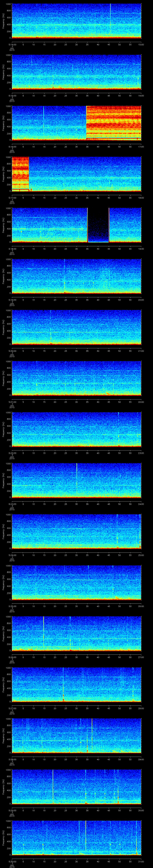Click the 5:30:00 time axis label
Image resolution: width=153 pixels, height=868 pixels.
coord(12,861)
